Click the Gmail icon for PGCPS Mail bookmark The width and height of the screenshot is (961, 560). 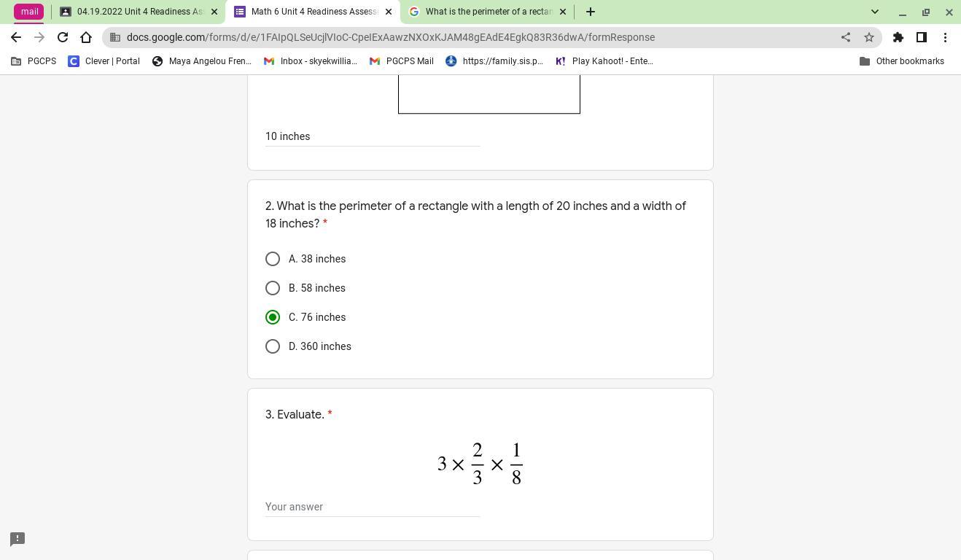pyautogui.click(x=374, y=61)
